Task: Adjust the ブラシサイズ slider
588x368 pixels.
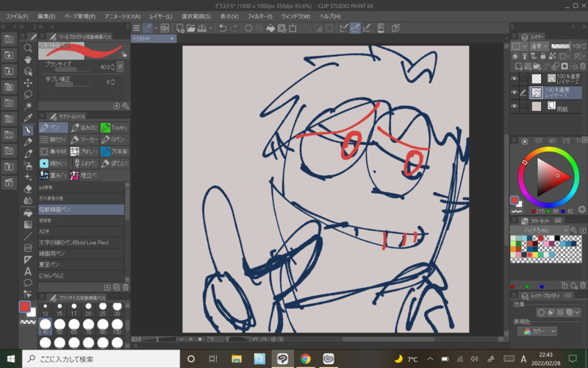Action: coord(72,69)
